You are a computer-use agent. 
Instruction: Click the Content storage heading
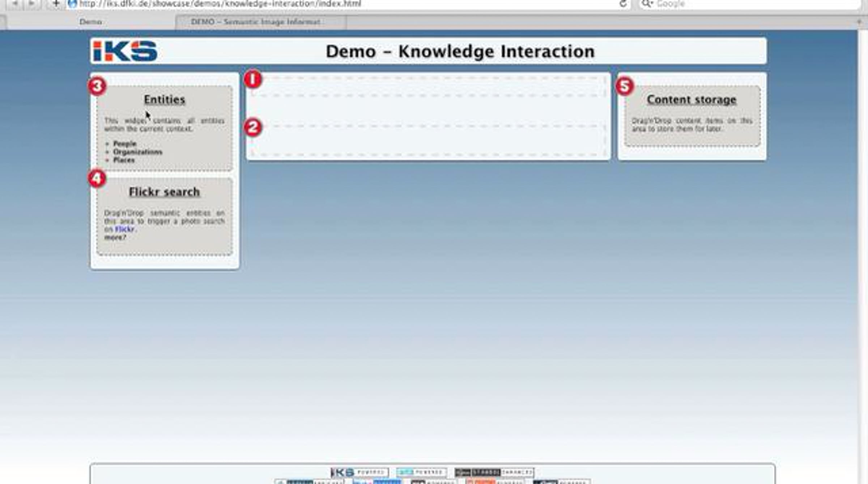pos(691,100)
